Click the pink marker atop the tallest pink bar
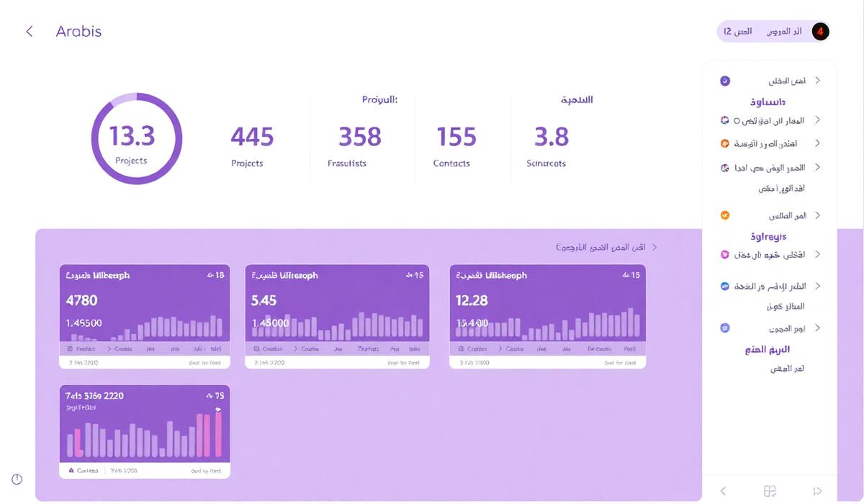 [218, 409]
